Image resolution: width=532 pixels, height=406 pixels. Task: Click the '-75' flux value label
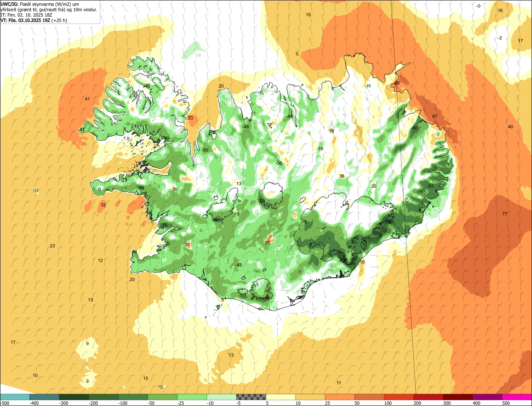[x=164, y=225]
